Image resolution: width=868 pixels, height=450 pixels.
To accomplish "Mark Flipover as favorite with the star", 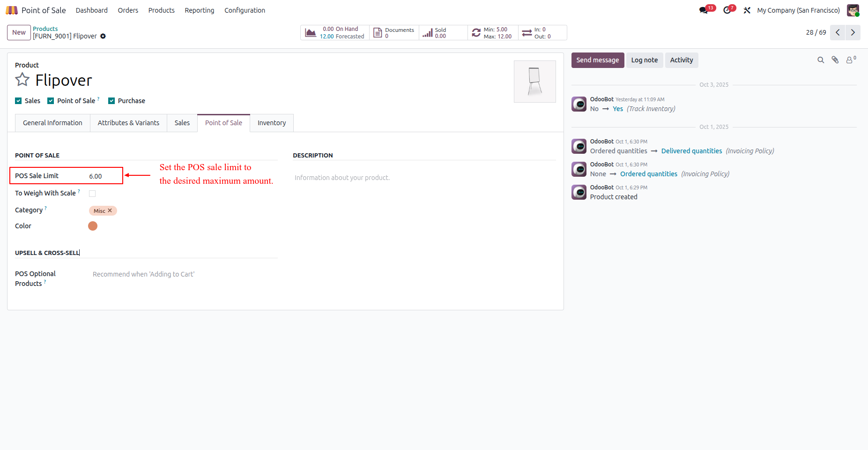I will click(x=22, y=80).
